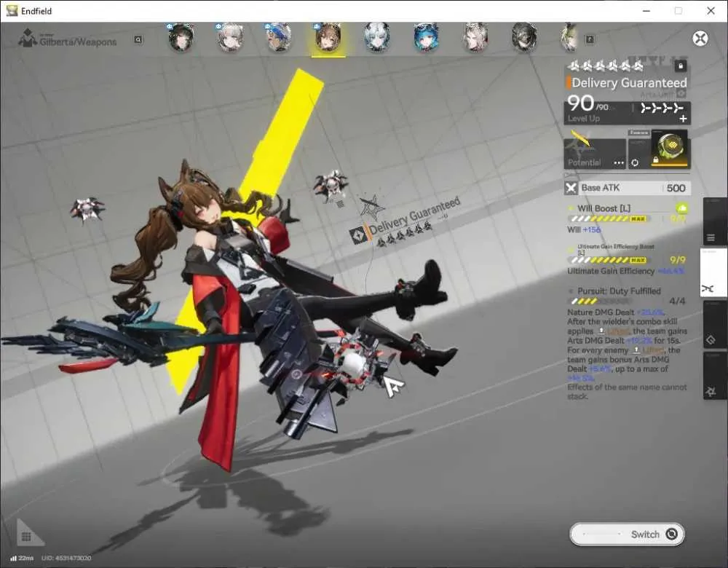This screenshot has height=568, width=728.
Task: Select the short white-haired operator portrait
Action: tap(230, 36)
